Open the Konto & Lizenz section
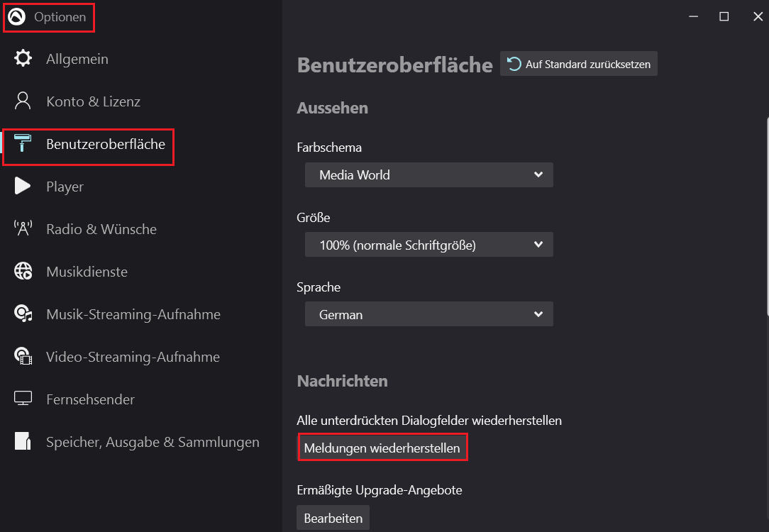Image resolution: width=769 pixels, height=532 pixels. (x=141, y=101)
